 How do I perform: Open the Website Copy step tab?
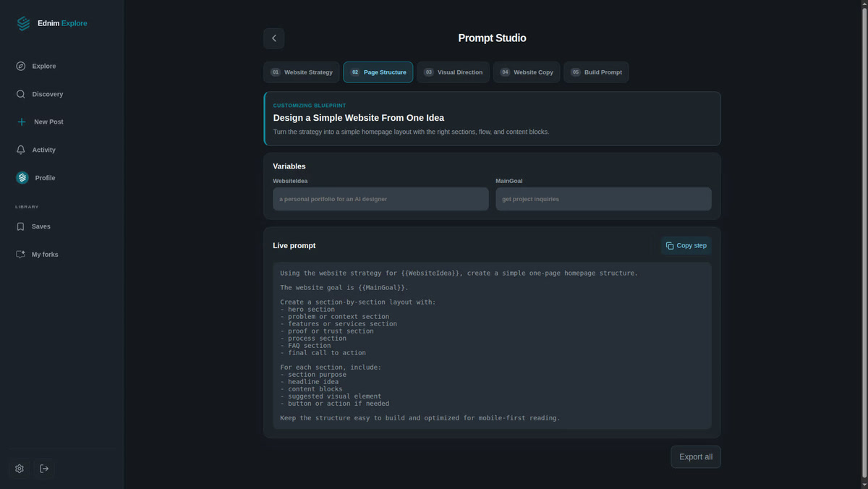pyautogui.click(x=527, y=72)
